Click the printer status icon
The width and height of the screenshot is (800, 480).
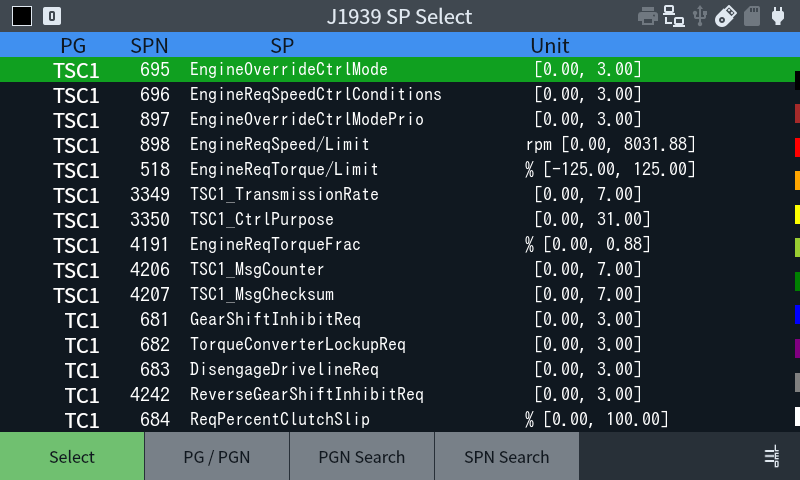[648, 16]
